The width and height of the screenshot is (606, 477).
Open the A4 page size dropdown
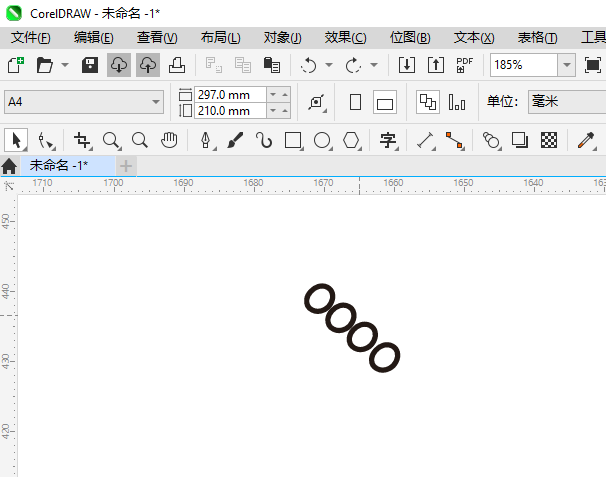[155, 102]
